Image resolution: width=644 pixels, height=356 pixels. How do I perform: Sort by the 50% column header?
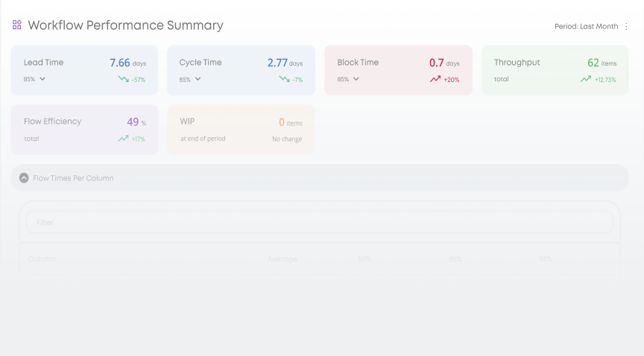click(364, 259)
